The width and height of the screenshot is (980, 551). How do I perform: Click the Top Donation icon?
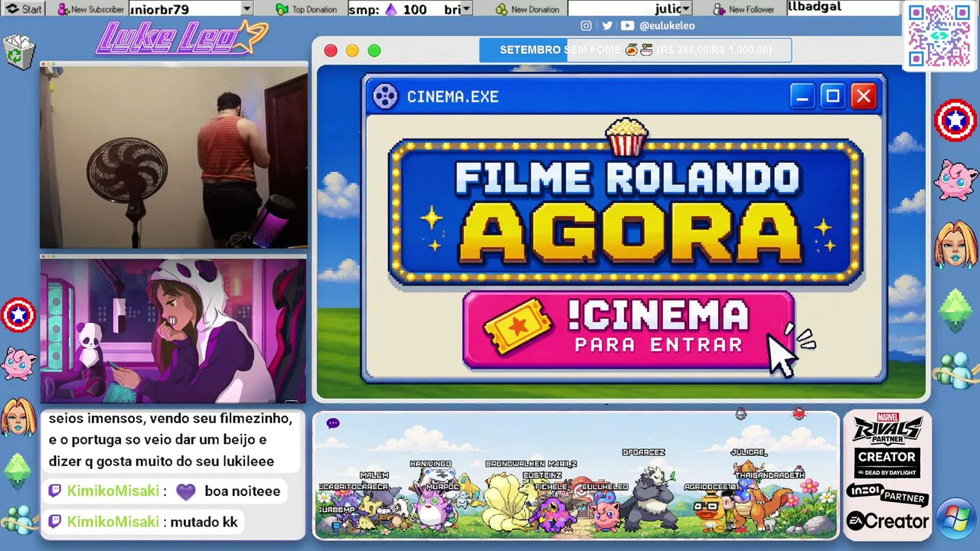[x=283, y=9]
